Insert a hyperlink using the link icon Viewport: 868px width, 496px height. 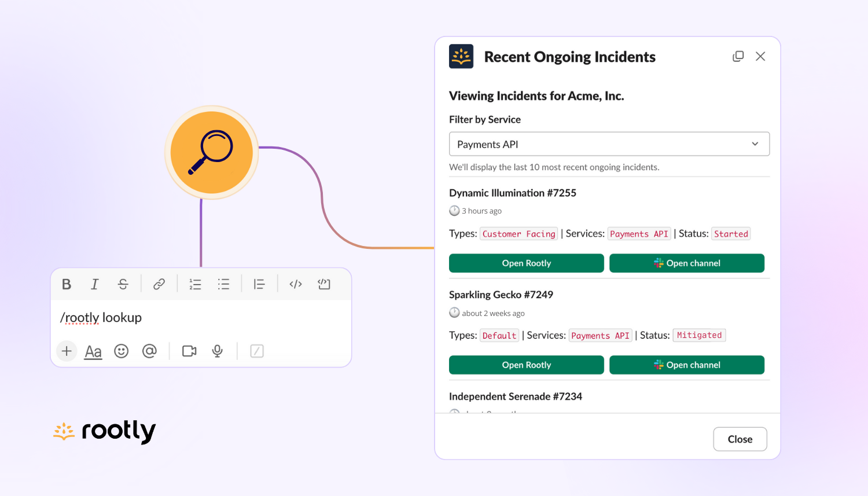click(x=159, y=284)
